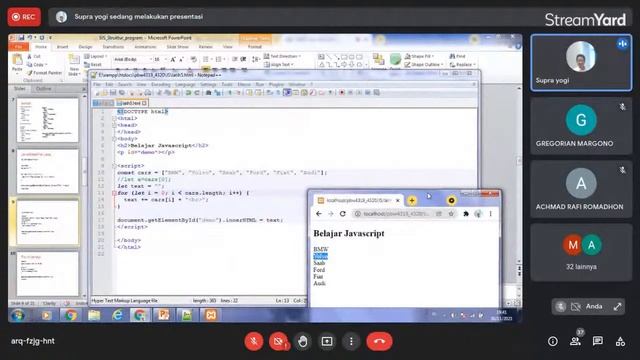
Task: Open Notepad++ Language menu
Action: pos(185,84)
